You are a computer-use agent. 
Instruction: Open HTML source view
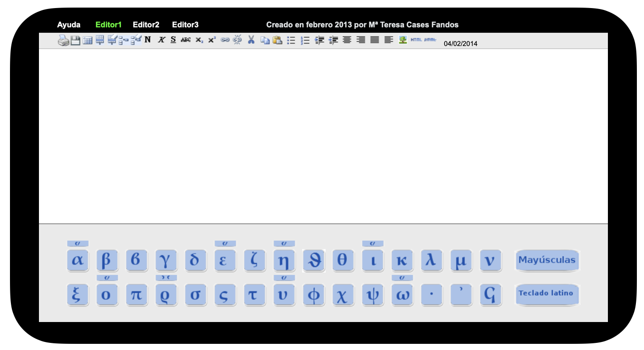(x=416, y=40)
